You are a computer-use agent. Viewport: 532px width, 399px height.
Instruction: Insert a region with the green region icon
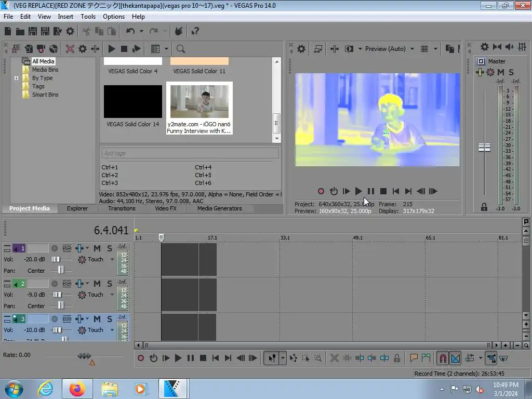click(426, 358)
